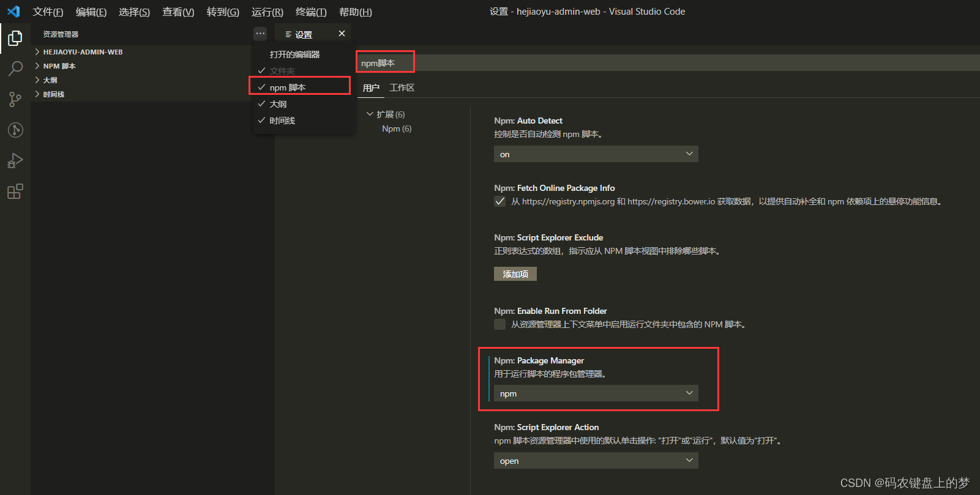The height and width of the screenshot is (495, 980).
Task: Switch to the 用户 settings tab
Action: click(x=371, y=87)
